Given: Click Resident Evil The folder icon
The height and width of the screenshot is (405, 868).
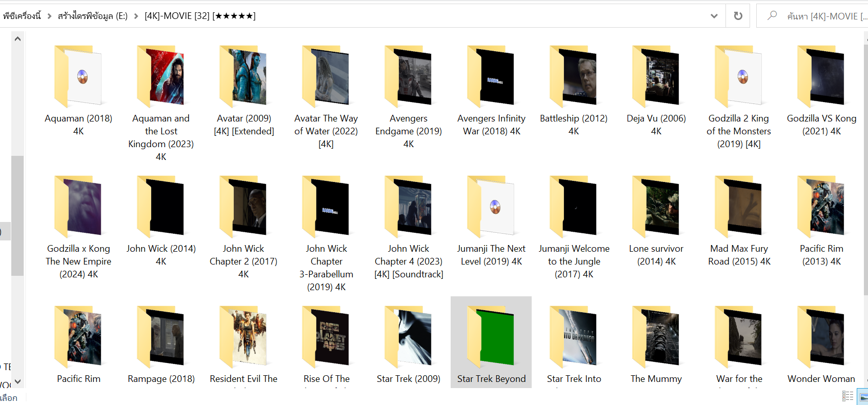Looking at the screenshot, I should [x=244, y=337].
